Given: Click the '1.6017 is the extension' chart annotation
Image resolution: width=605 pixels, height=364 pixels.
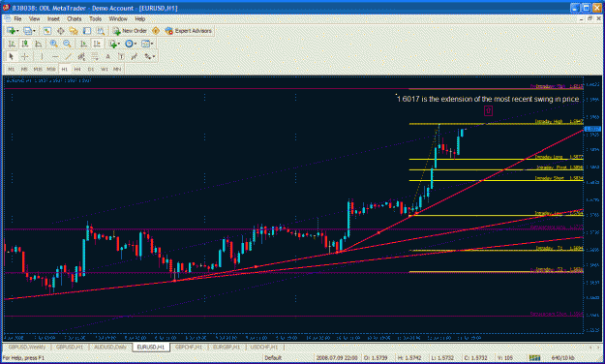Looking at the screenshot, I should pos(488,99).
